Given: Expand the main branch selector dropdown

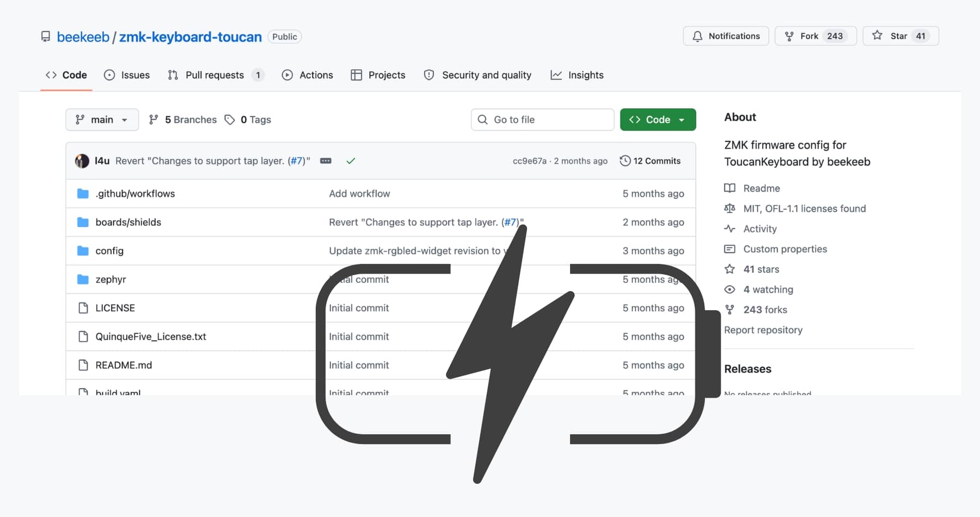Looking at the screenshot, I should click(102, 120).
